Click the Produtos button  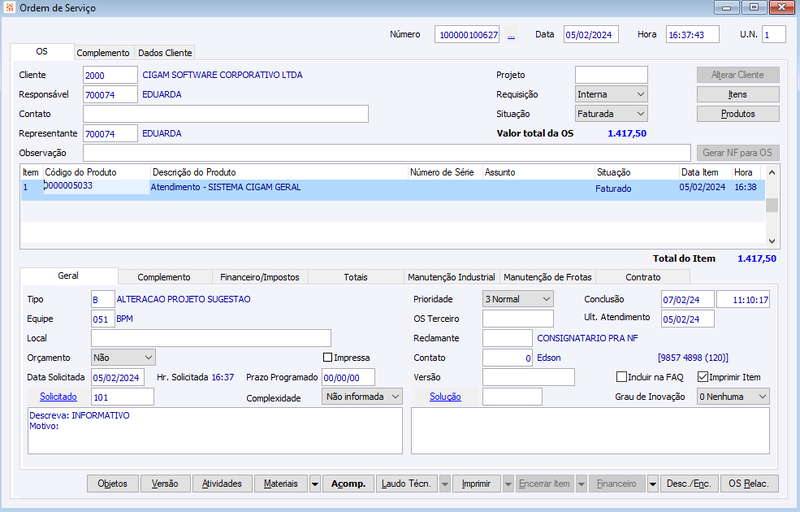coord(738,114)
